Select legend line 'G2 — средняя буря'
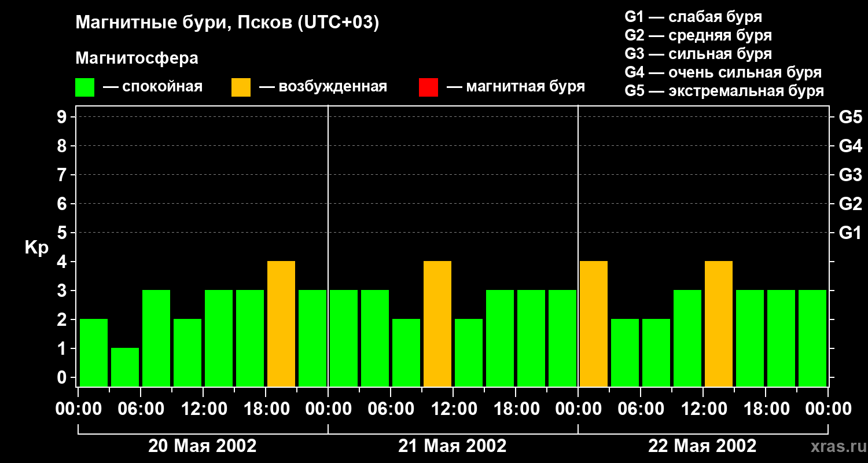The height and width of the screenshot is (463, 868). tap(698, 35)
